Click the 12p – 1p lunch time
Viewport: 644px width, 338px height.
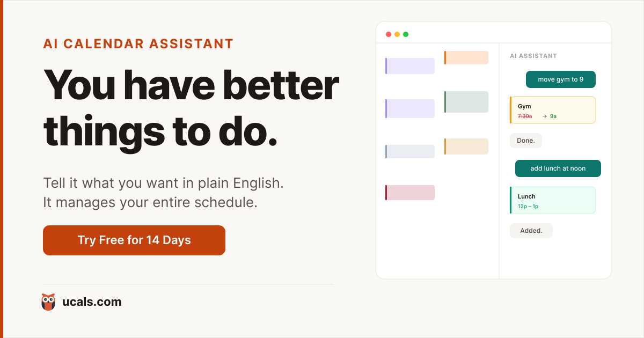[x=528, y=206]
